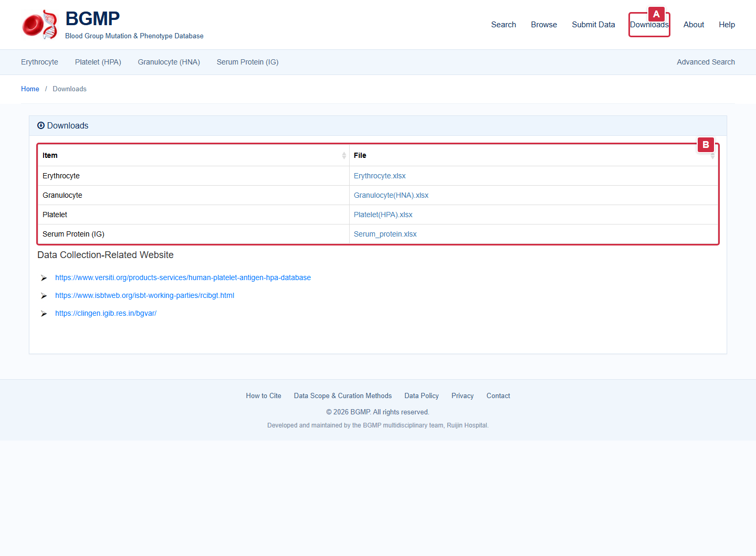The image size is (756, 556).
Task: Download Serum_protein.xlsx file
Action: coord(385,234)
